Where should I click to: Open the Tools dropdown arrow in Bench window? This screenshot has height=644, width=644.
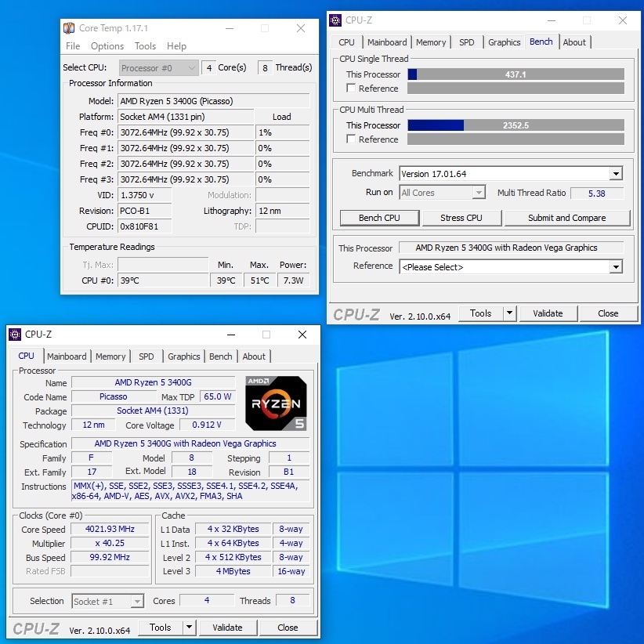coord(509,313)
